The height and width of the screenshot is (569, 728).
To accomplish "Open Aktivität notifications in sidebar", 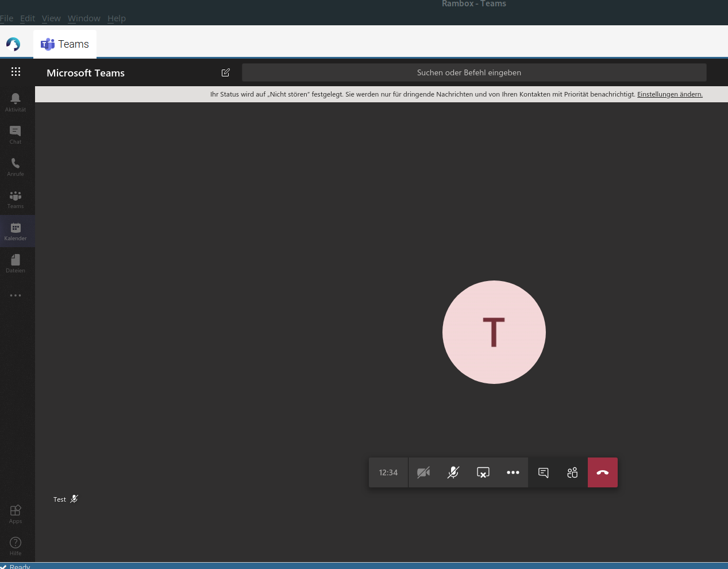I will (16, 102).
